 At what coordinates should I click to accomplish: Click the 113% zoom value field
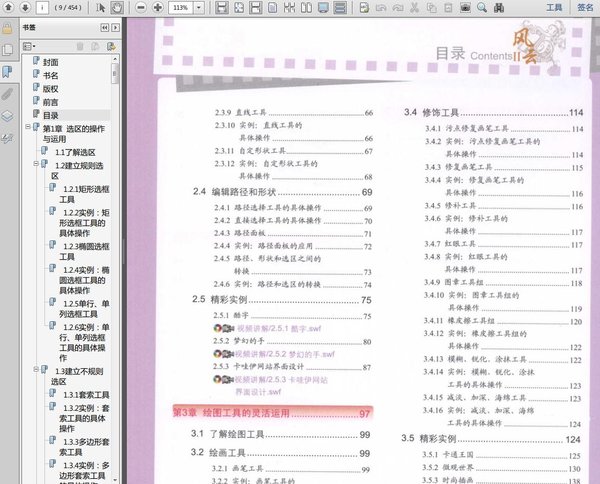pos(181,7)
